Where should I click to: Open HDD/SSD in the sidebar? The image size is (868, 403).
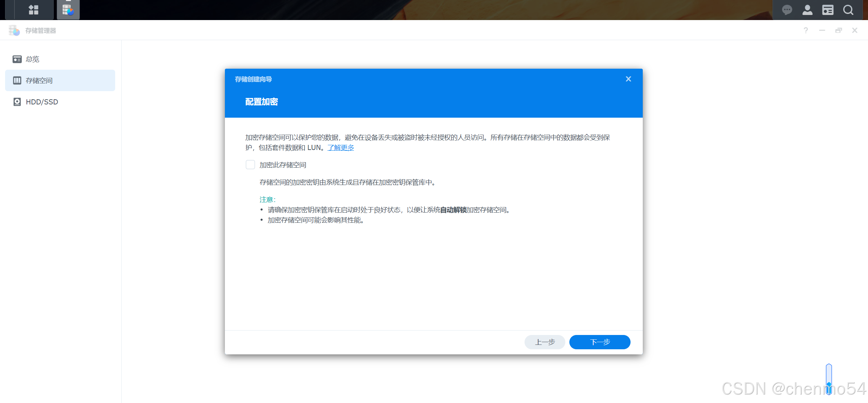click(42, 102)
